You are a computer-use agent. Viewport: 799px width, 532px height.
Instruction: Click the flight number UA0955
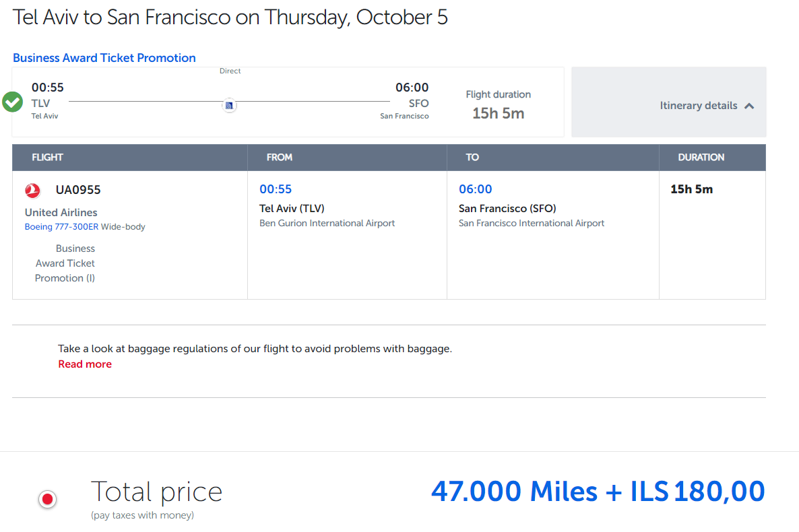pos(78,189)
